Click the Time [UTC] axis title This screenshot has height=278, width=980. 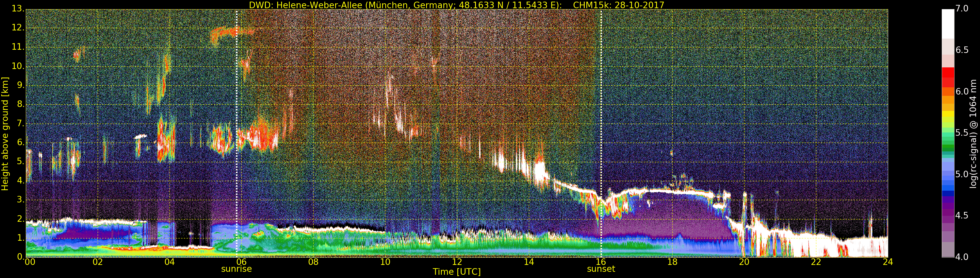[x=457, y=272]
